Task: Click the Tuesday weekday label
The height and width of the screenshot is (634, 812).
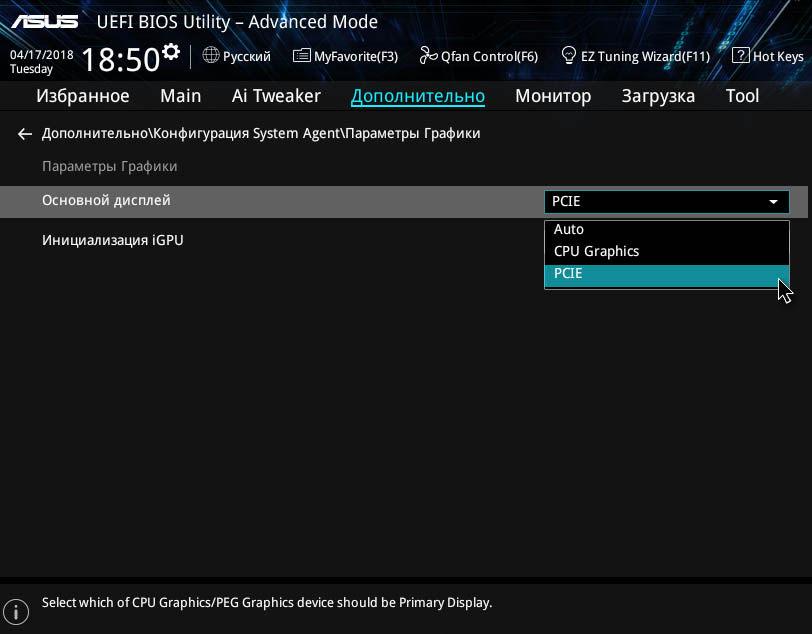Action: coord(31,69)
